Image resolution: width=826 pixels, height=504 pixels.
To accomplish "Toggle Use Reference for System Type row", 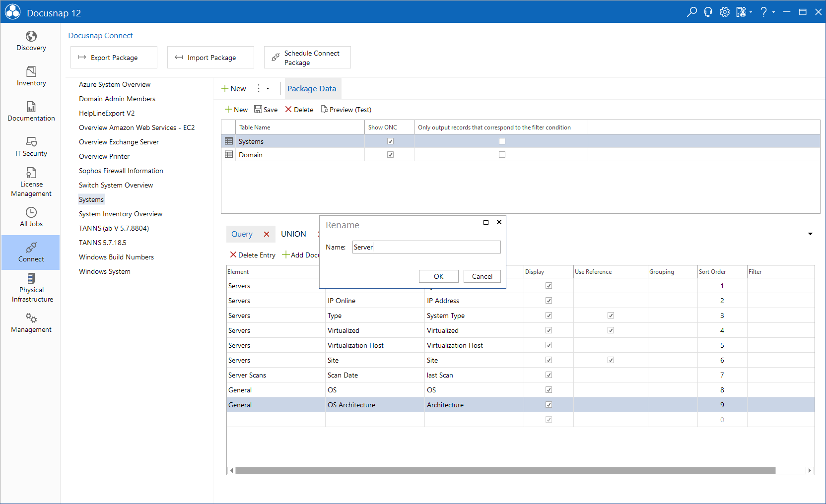I will [x=611, y=315].
